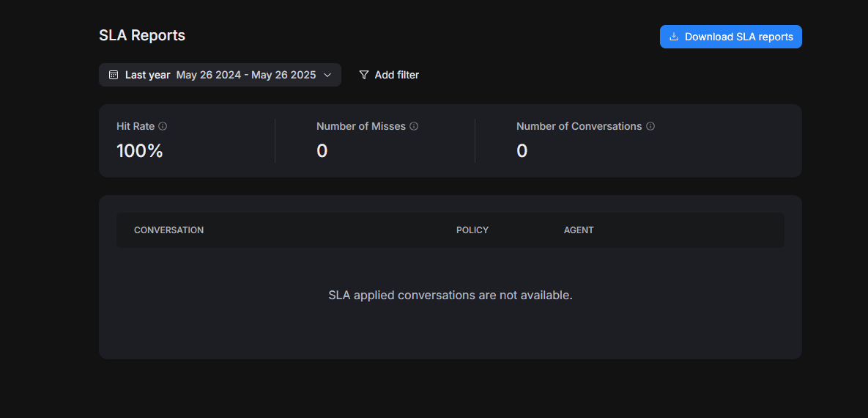Image resolution: width=868 pixels, height=418 pixels.
Task: Click the Hit Rate label
Action: [x=136, y=126]
